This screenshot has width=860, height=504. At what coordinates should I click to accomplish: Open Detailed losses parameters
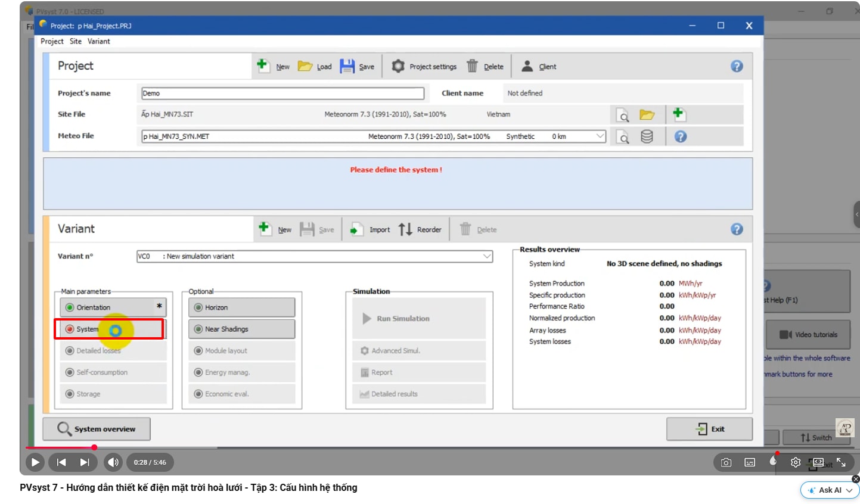(113, 350)
